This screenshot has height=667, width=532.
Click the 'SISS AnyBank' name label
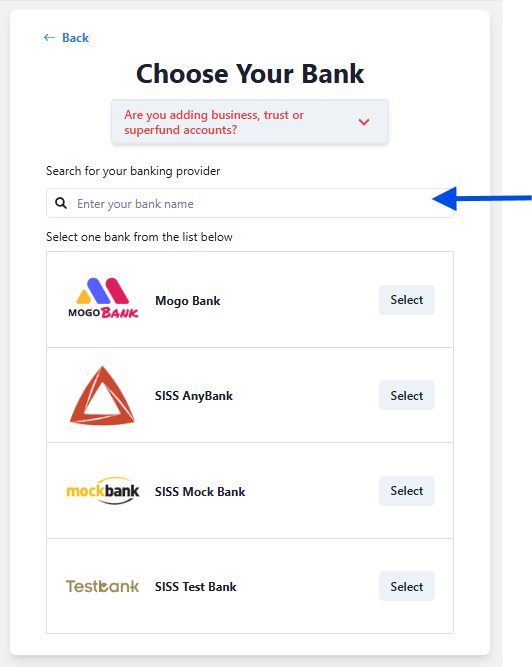point(193,396)
